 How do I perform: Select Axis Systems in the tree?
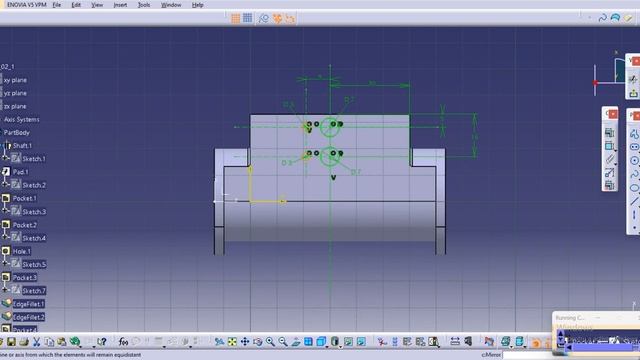22,119
